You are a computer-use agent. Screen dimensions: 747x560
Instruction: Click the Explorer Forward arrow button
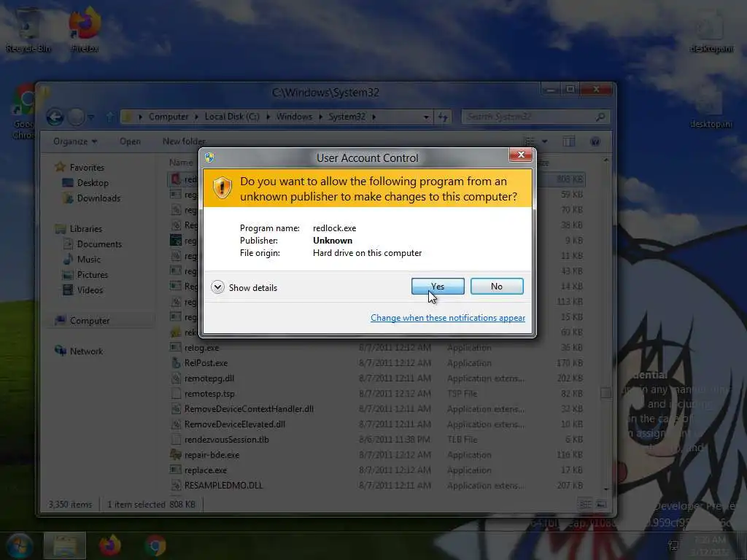point(76,117)
